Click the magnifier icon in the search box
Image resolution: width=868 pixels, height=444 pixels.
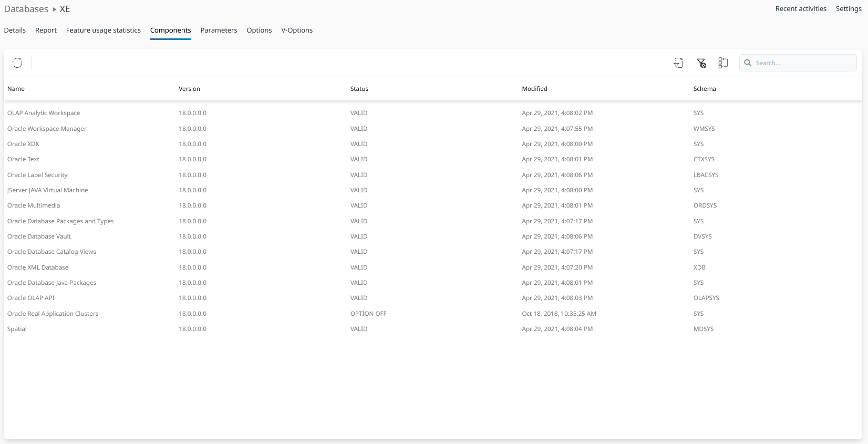pos(748,63)
